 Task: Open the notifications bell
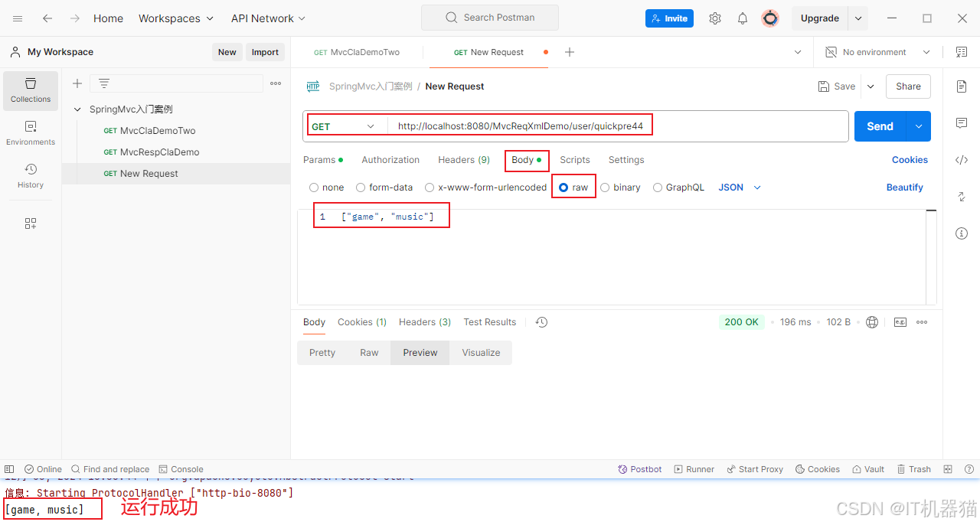[743, 18]
